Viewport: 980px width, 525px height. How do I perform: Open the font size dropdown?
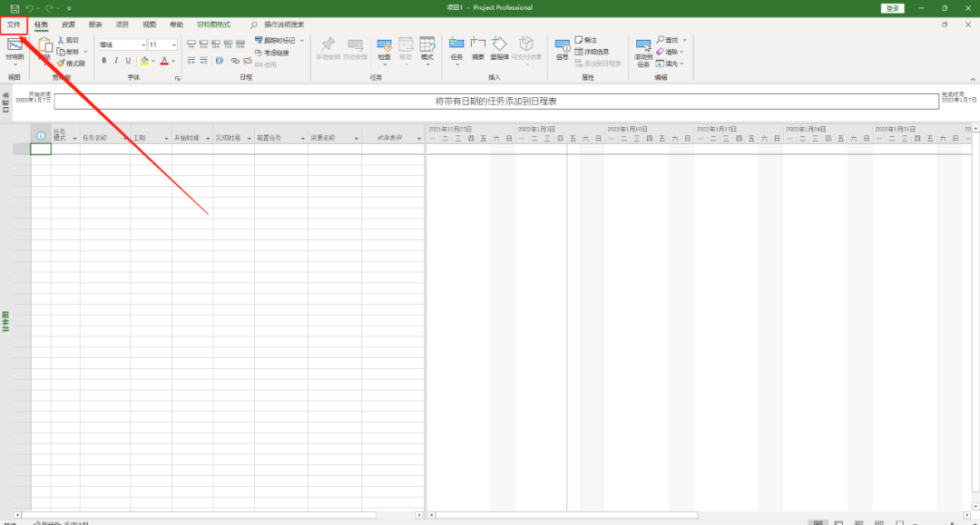tap(174, 44)
